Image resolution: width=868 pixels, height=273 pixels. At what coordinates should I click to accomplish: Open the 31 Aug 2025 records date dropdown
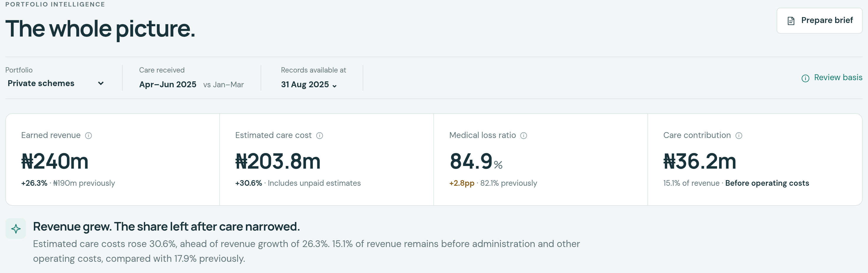[x=309, y=85]
